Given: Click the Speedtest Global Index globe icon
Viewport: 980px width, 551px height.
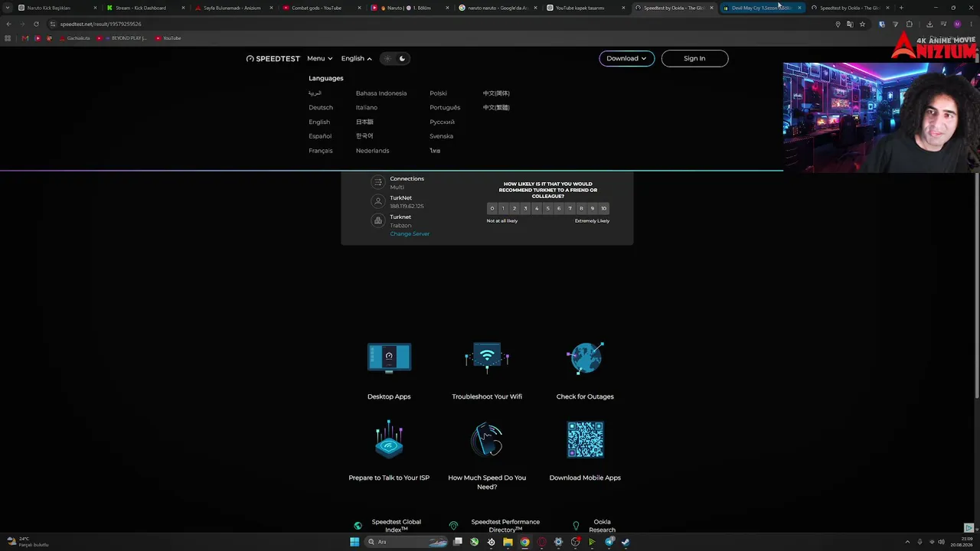Looking at the screenshot, I should (358, 526).
